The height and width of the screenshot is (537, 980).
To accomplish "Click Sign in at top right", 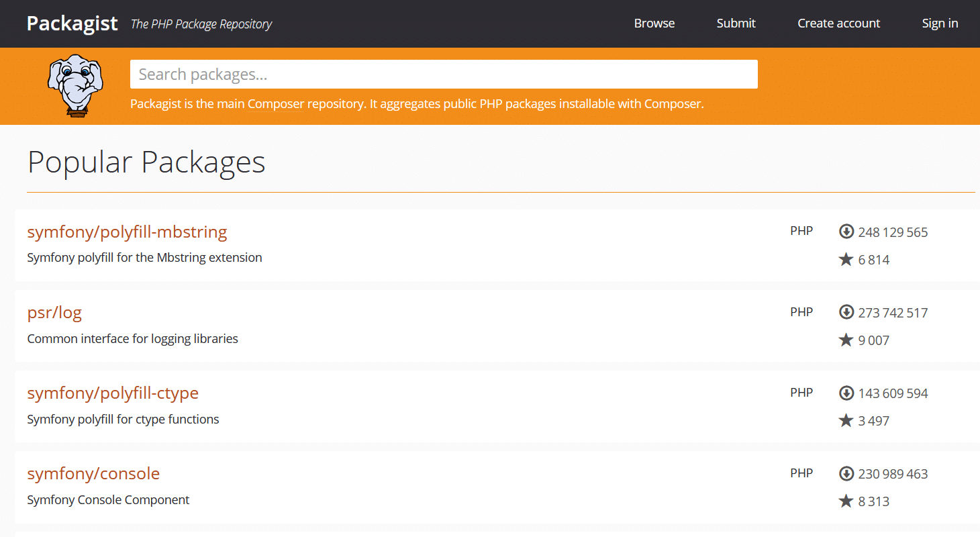I will (x=940, y=23).
